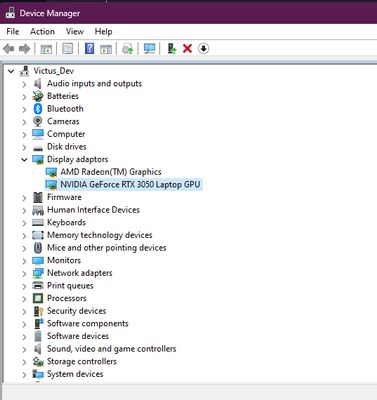
Task: Select the System devices row
Action: (x=75, y=374)
